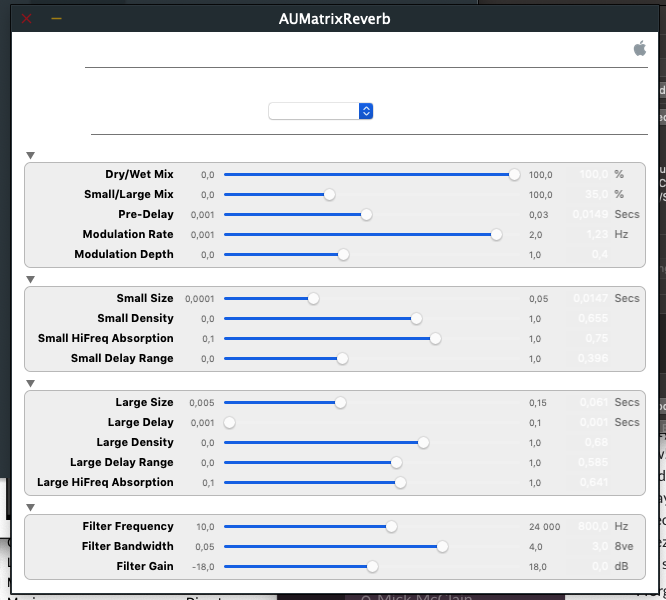666x600 pixels.
Task: Click the Large Delay Range slider handle
Action: [x=396, y=462]
